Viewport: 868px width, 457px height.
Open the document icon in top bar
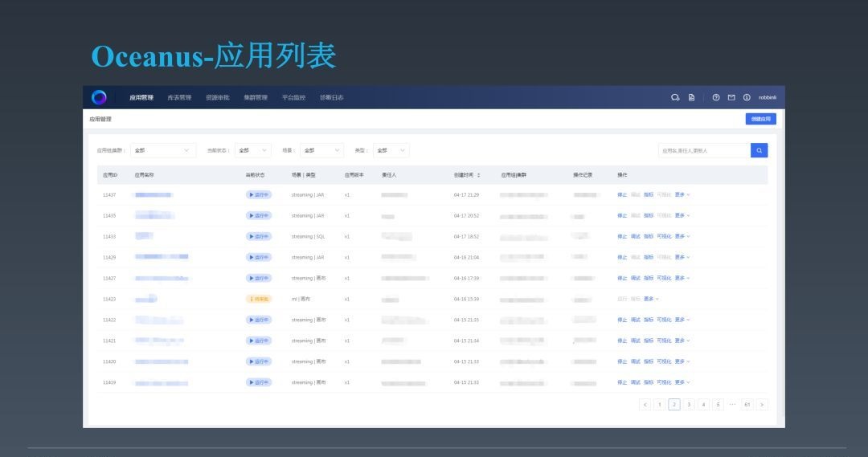tap(691, 97)
